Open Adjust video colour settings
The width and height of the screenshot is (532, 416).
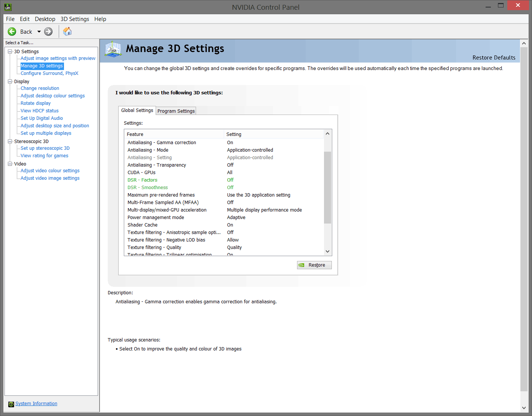click(x=50, y=171)
